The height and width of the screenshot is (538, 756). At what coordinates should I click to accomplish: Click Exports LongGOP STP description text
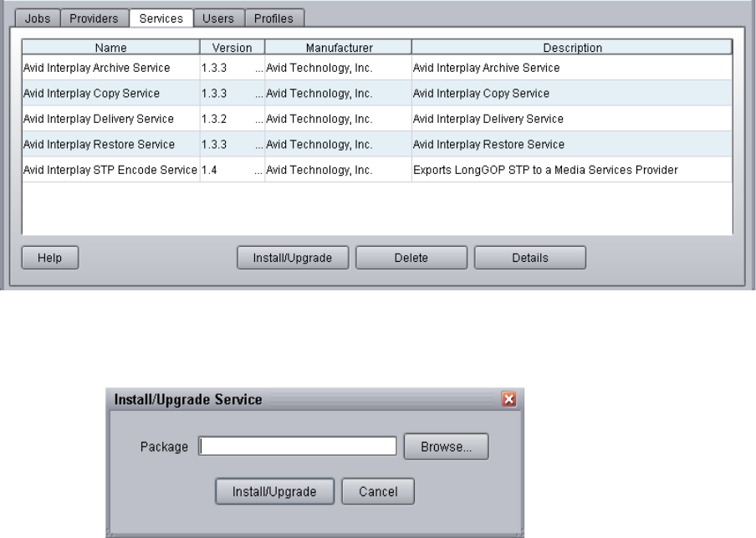click(x=545, y=170)
